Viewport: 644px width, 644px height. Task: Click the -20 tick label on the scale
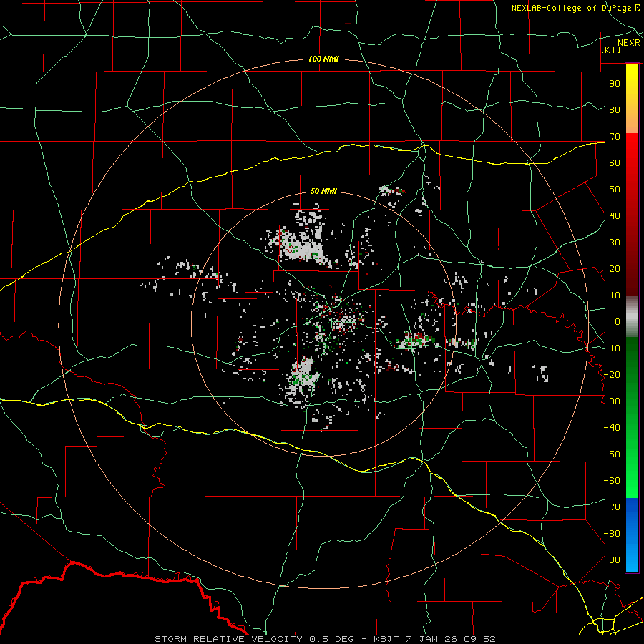(612, 374)
